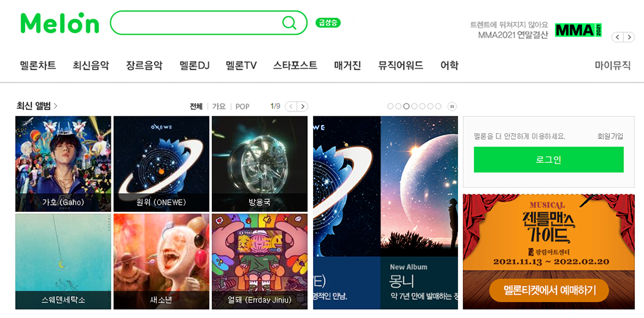Filter latest albums by 가요
644x318 pixels.
pyautogui.click(x=219, y=107)
